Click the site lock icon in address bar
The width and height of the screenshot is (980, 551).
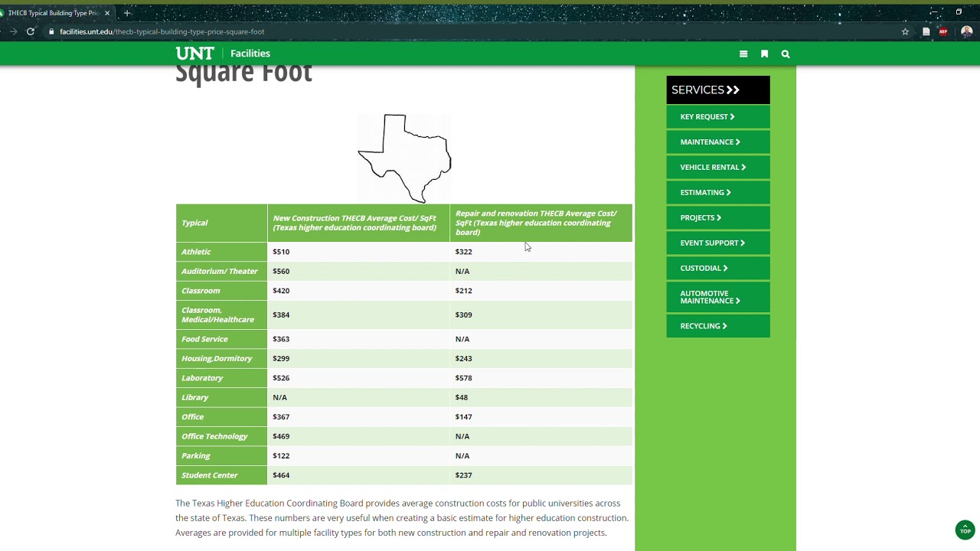(51, 31)
